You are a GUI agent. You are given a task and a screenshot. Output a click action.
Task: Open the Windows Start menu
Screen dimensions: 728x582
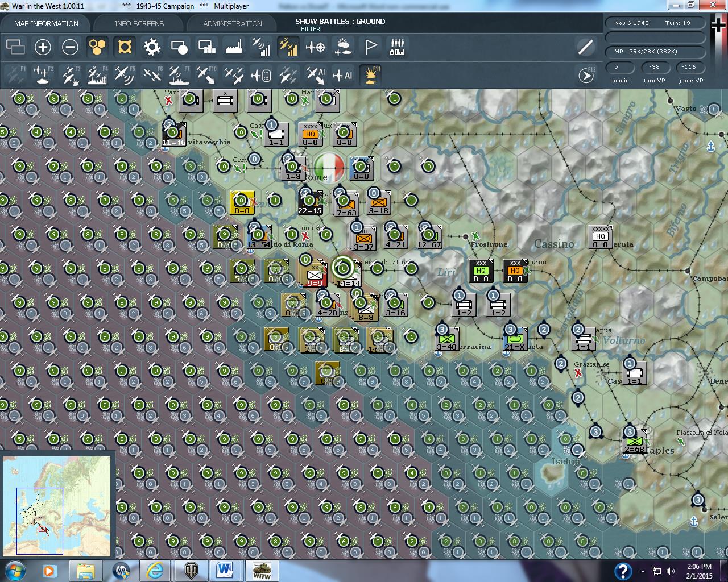coord(15,571)
